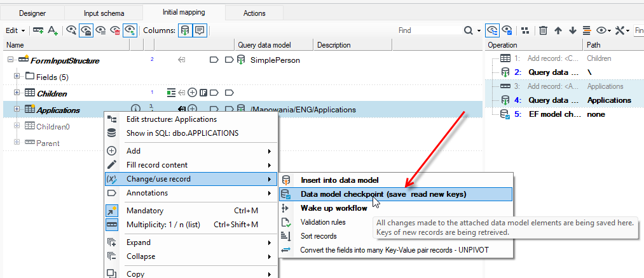Collapse the FormInputStructure tree node
Image resolution: width=644 pixels, height=278 pixels.
10,60
